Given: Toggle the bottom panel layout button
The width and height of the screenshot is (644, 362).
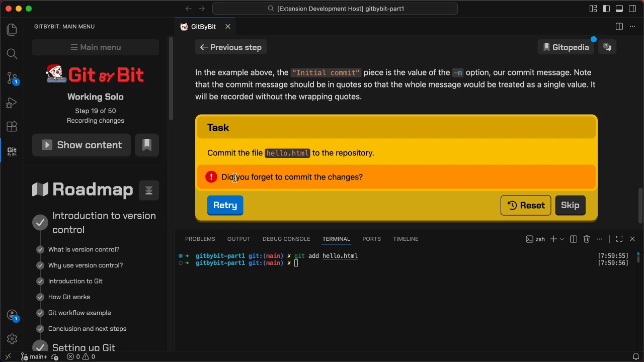Looking at the screenshot, I should (x=619, y=9).
